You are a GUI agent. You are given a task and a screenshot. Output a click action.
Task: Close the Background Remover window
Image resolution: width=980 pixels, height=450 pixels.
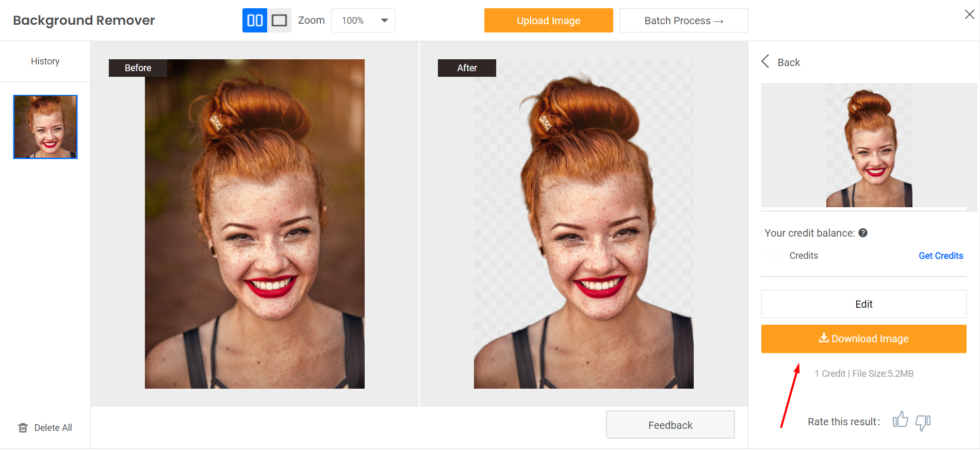click(969, 14)
